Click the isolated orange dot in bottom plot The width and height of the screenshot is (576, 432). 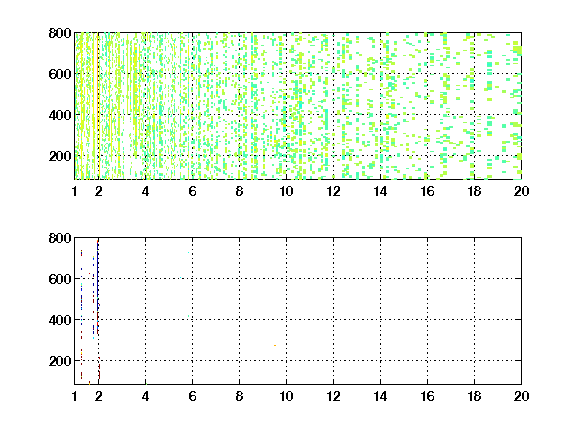click(x=275, y=345)
